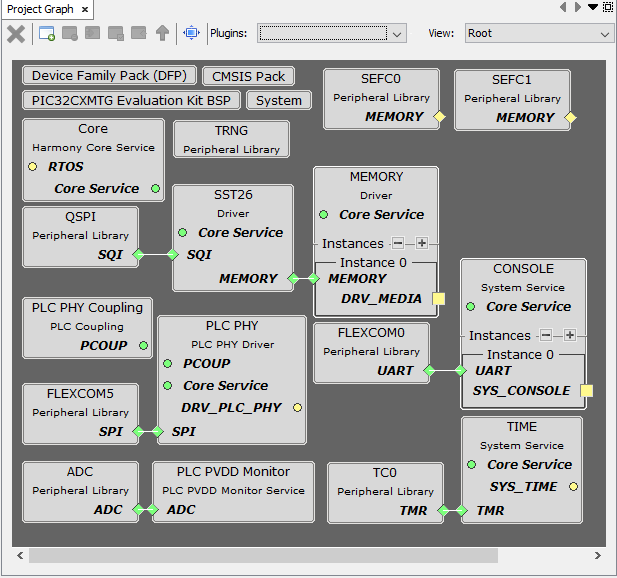
Task: Click the yellow square next to SYS_CONSOLE
Action: tap(587, 391)
